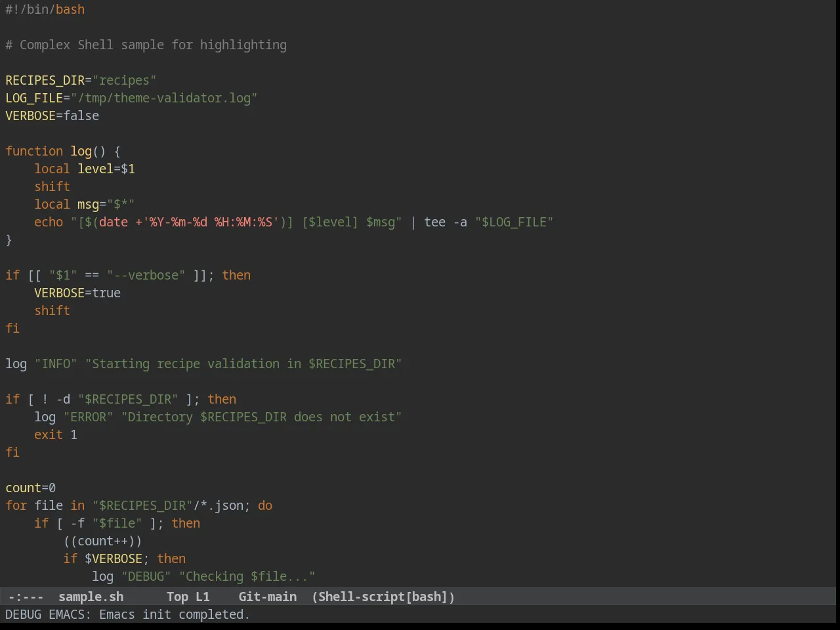Click echo area message 'Emacs init completed.'

point(175,614)
